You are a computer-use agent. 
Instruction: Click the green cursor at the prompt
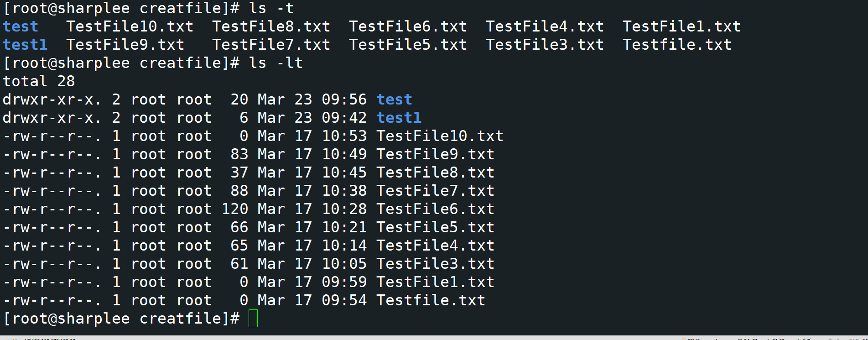[253, 319]
